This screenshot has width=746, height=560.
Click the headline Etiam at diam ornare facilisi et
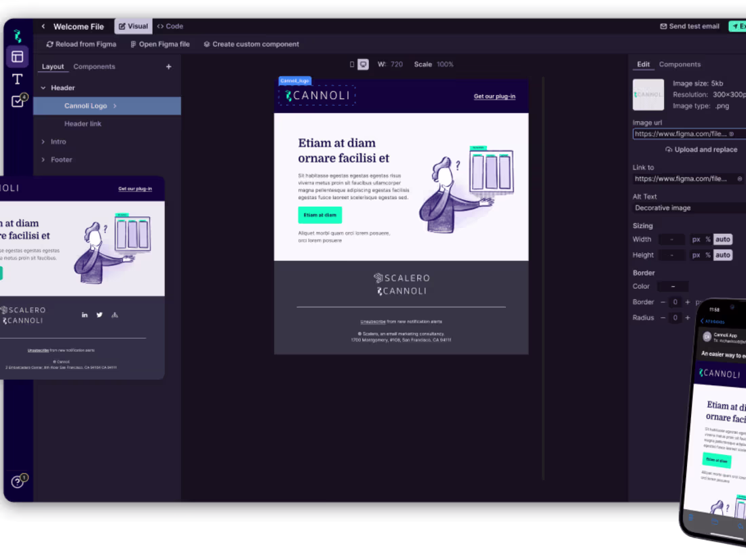(x=344, y=151)
